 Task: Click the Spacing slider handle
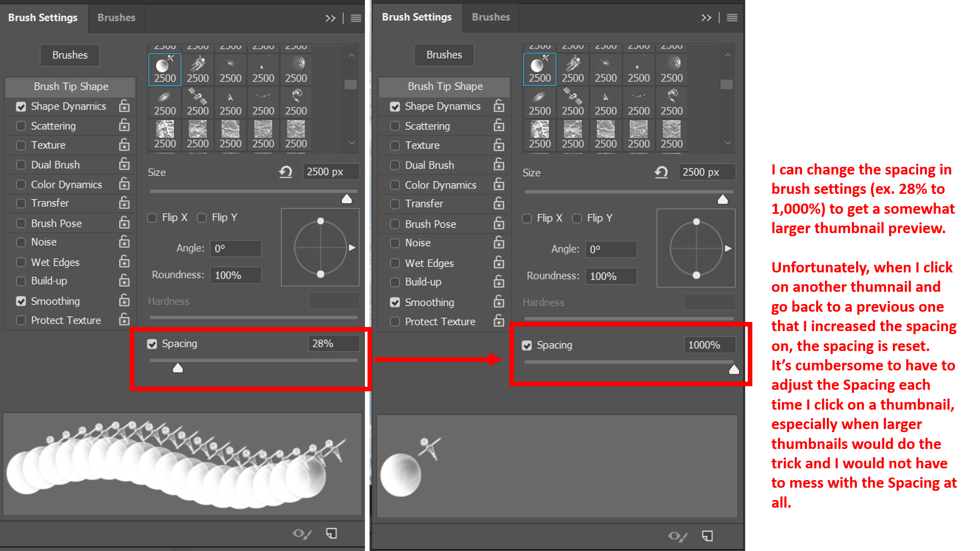tap(177, 367)
